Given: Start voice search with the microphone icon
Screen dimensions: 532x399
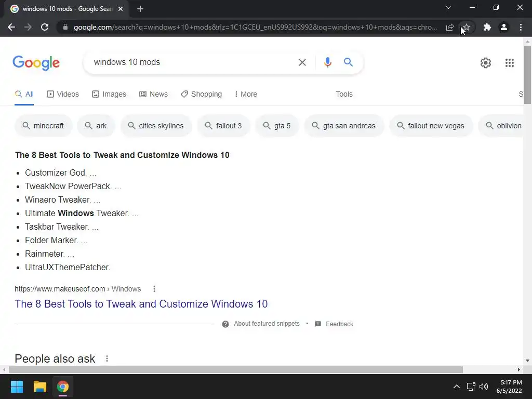Looking at the screenshot, I should coord(327,62).
